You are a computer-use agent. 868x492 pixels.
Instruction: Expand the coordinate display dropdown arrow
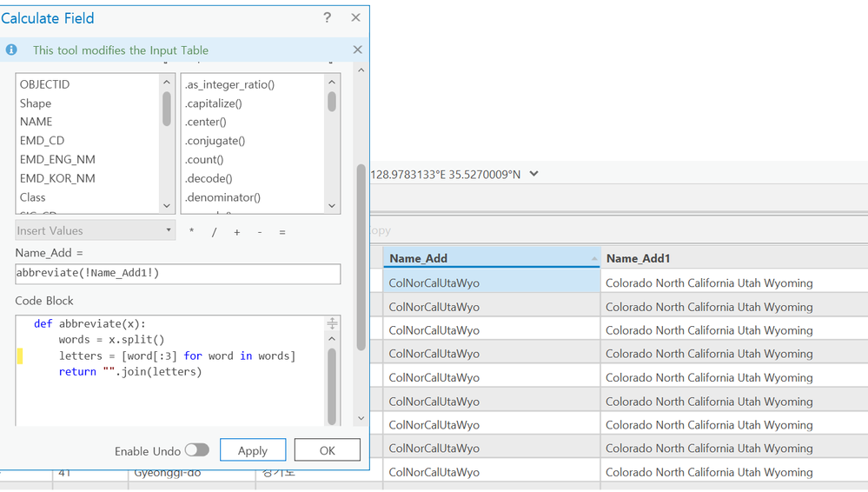click(x=533, y=174)
